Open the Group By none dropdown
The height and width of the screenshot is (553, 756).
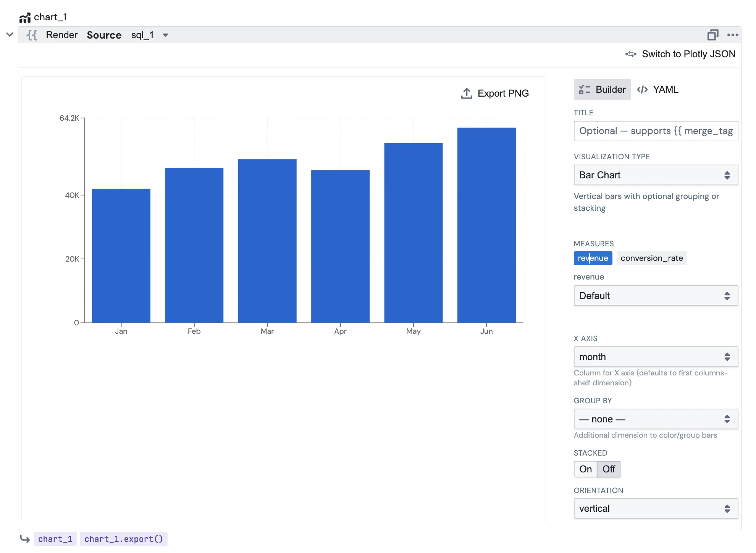click(656, 419)
